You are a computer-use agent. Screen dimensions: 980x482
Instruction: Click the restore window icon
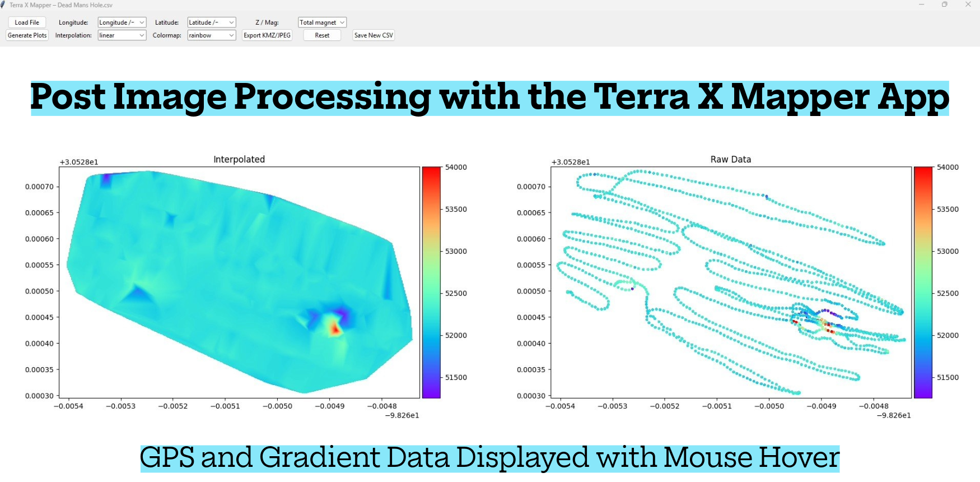pyautogui.click(x=945, y=4)
